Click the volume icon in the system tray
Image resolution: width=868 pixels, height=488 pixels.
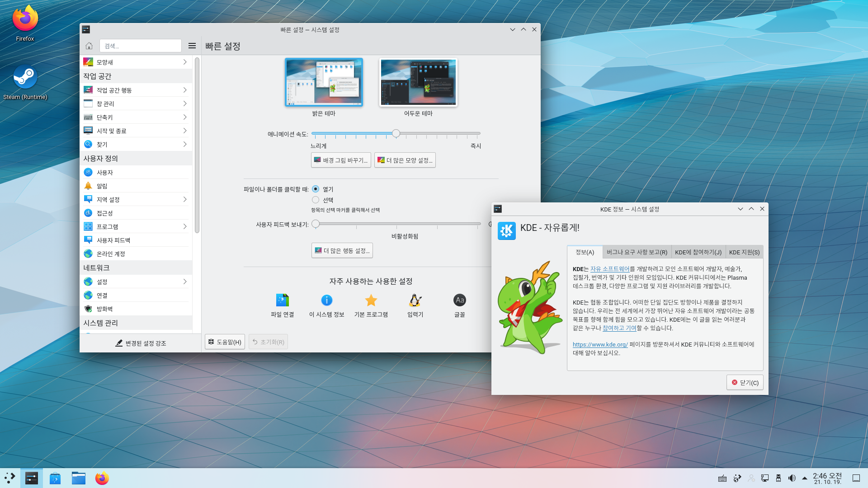tap(792, 478)
